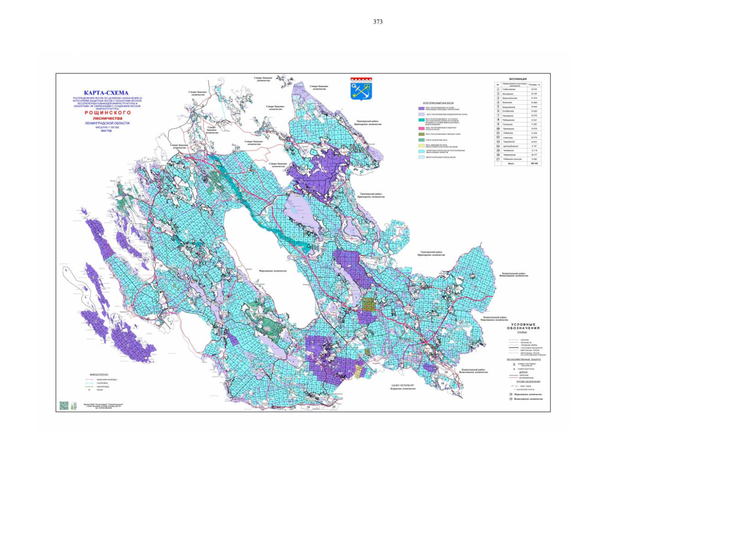Click the Roslesinforg logo beside the QR code
Screen dimensions: 756x534
[74, 405]
